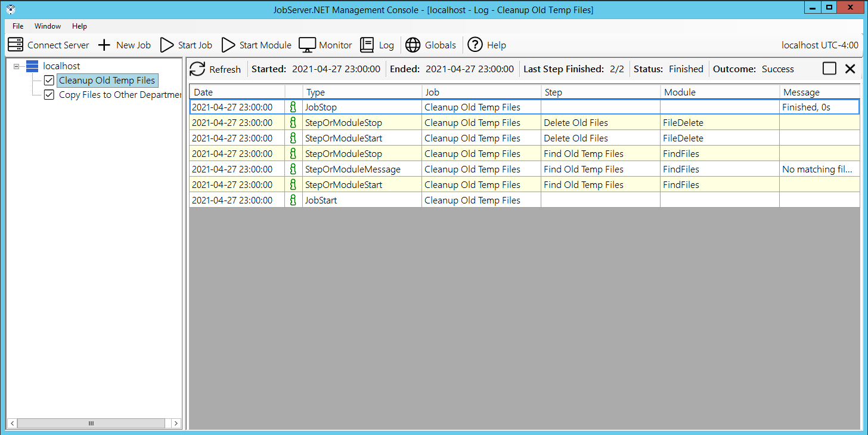Image resolution: width=868 pixels, height=435 pixels.
Task: Toggle the Copy Files to Other Department checkbox
Action: (49, 95)
